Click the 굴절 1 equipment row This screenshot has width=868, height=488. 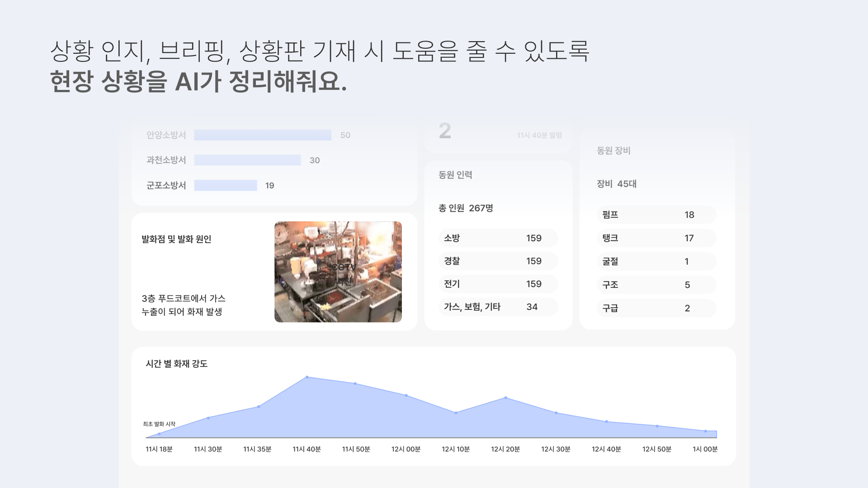[x=656, y=261]
